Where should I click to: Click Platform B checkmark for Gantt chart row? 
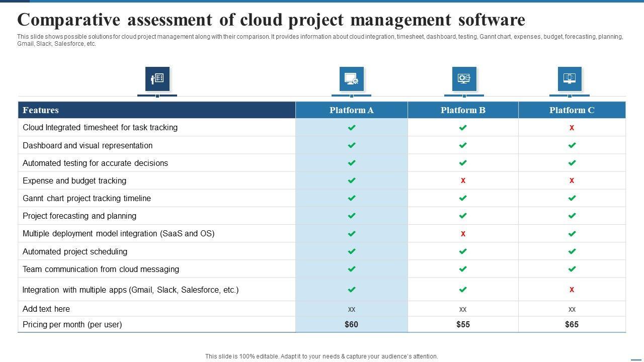463,198
